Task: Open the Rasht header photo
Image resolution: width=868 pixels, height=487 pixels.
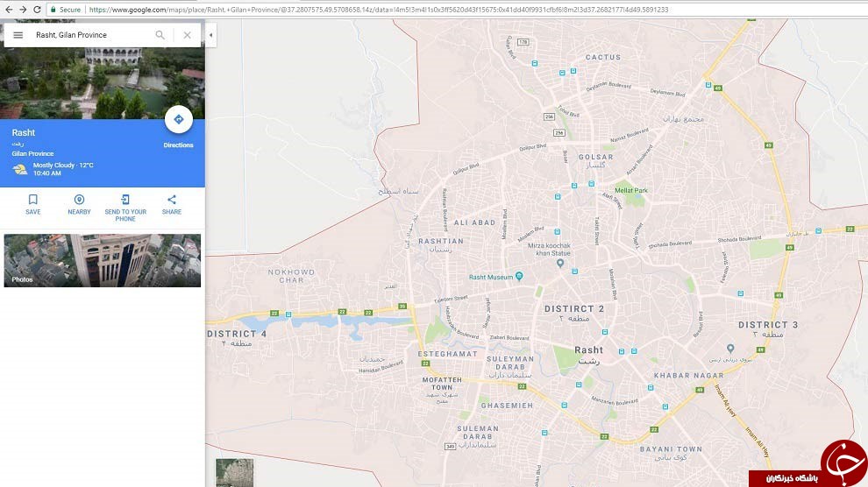Action: point(103,83)
